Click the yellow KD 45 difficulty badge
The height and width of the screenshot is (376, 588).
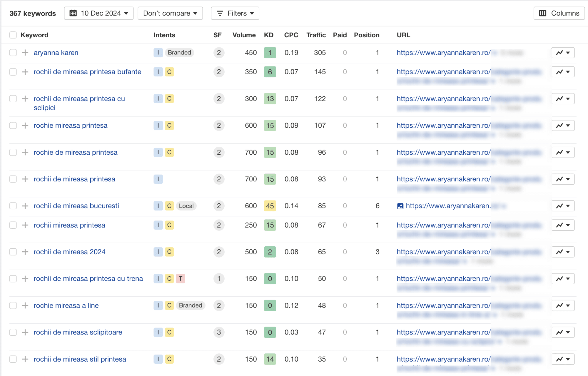270,206
